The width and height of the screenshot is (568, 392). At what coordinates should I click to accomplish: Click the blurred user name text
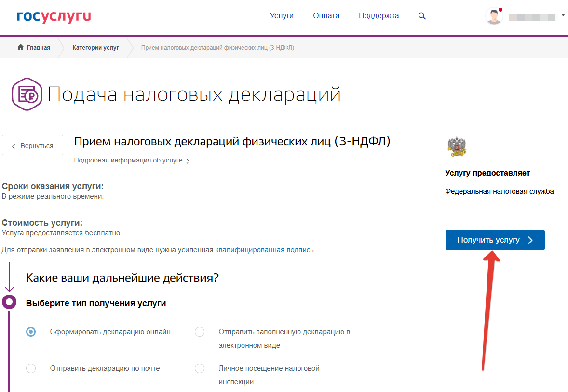532,17
